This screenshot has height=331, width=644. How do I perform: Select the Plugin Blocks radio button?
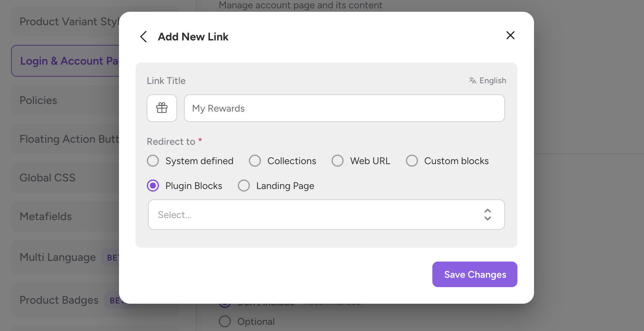tap(153, 186)
